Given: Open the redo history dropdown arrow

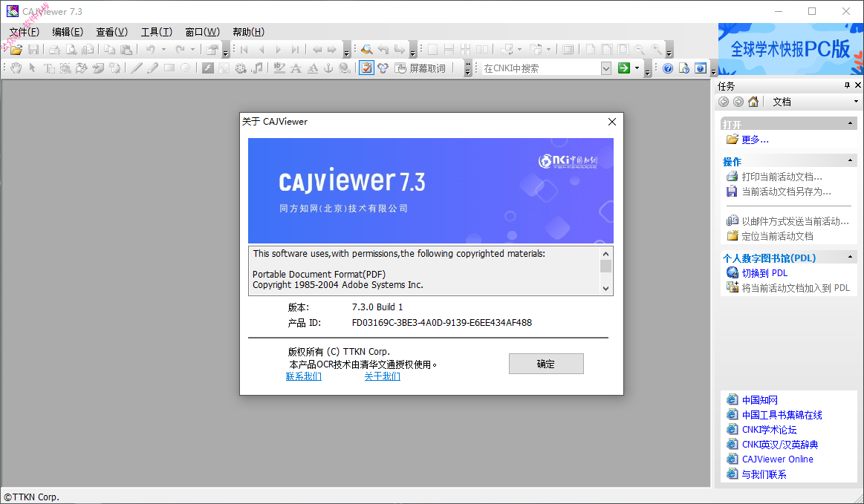Looking at the screenshot, I should coord(193,50).
